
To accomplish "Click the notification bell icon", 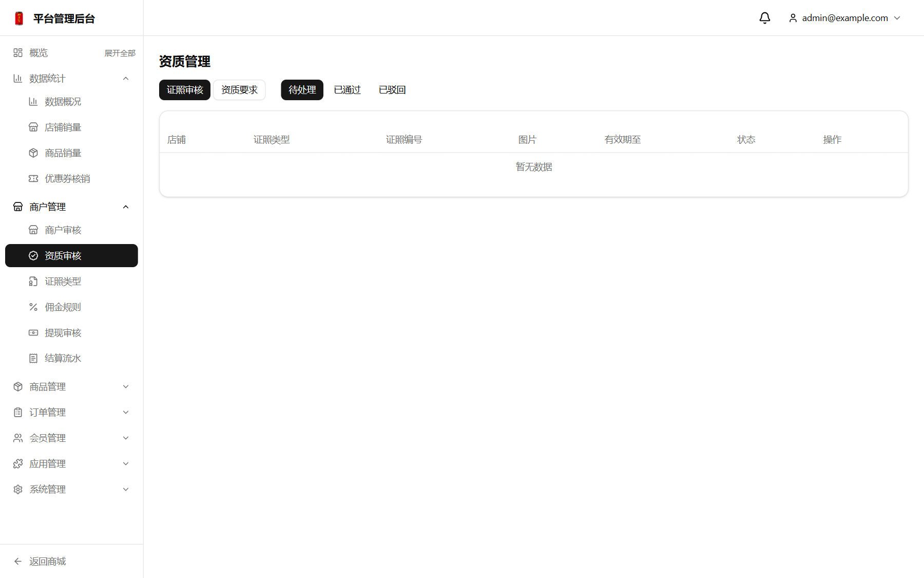I will coord(765,18).
